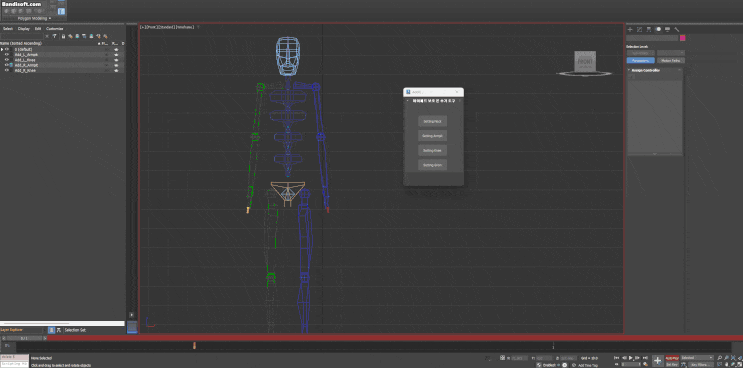The width and height of the screenshot is (743, 368).
Task: Click the large Set Keys plus button
Action: click(x=658, y=360)
